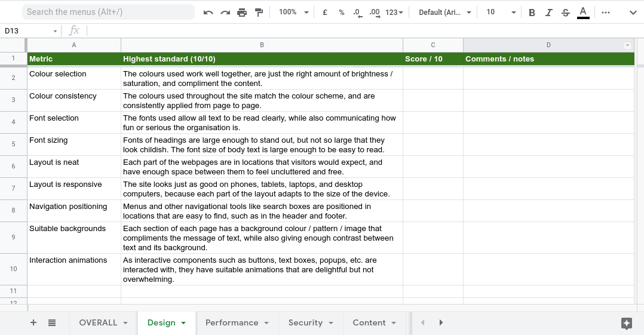Screen dimensions: 644x335
Task: Select the Highest standard (10/10) cell
Action: pyautogui.click(x=262, y=59)
